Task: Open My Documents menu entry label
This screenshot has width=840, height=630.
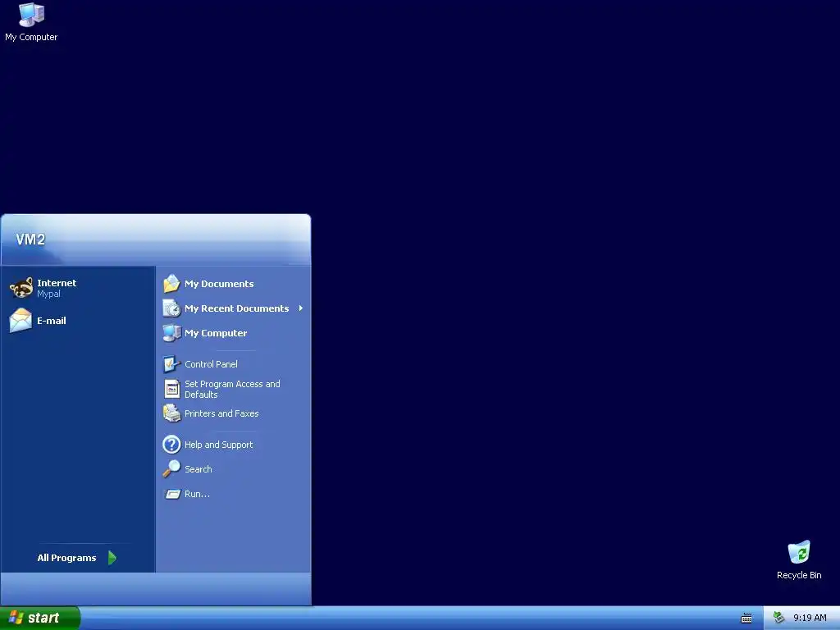Action: pyautogui.click(x=219, y=284)
